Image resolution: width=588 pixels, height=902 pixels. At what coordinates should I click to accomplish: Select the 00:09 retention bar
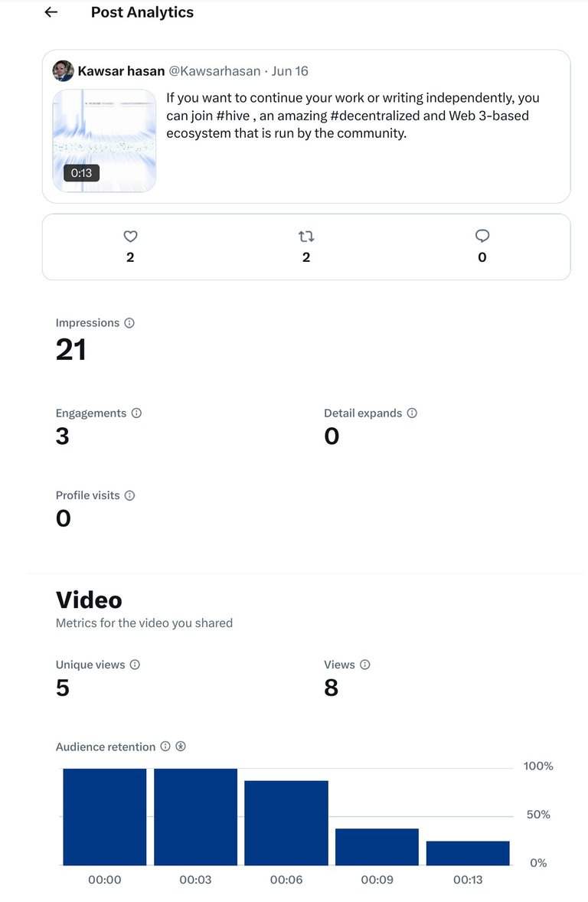click(x=377, y=847)
